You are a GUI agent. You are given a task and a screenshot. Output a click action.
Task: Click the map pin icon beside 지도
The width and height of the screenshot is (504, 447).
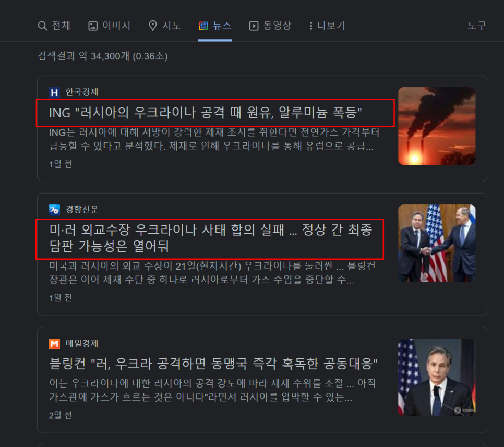pyautogui.click(x=153, y=26)
